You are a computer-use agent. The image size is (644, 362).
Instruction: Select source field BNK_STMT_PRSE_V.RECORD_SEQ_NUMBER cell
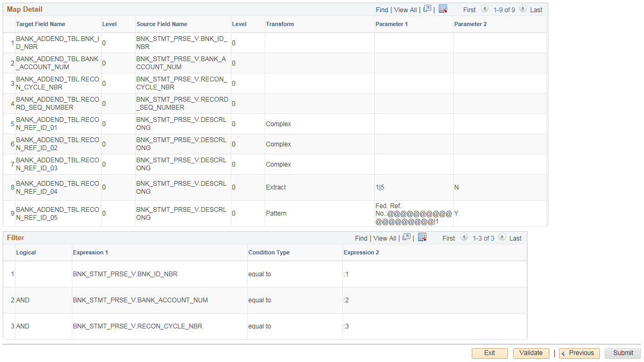[182, 103]
